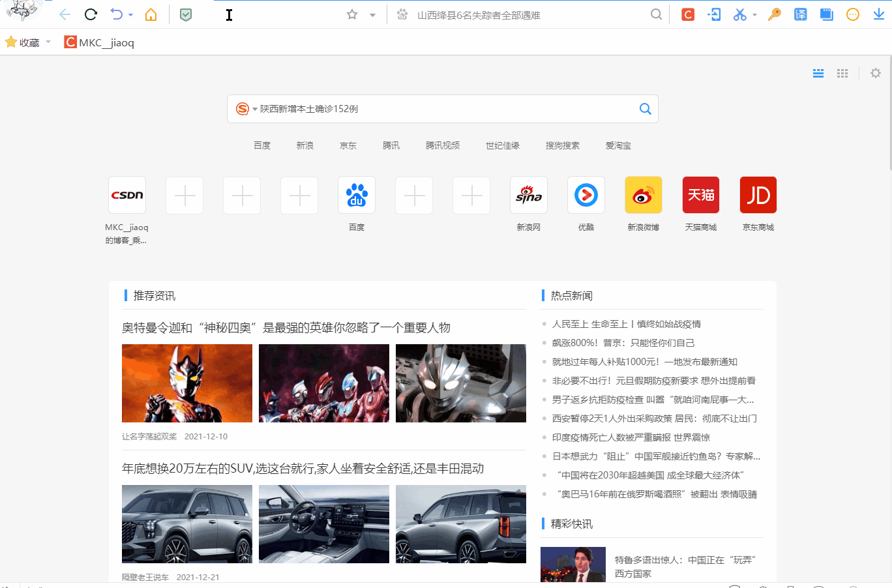Go back with the back arrow

tap(65, 14)
